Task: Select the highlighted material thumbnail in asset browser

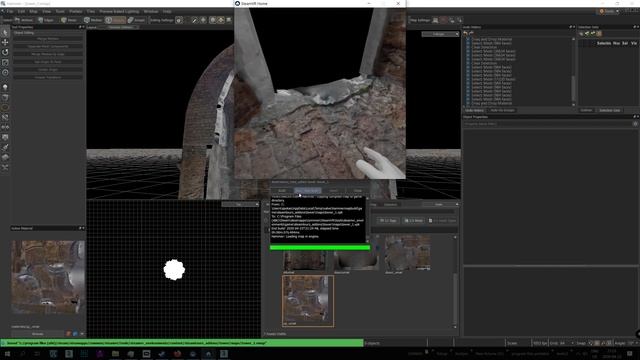Action: coord(308,301)
